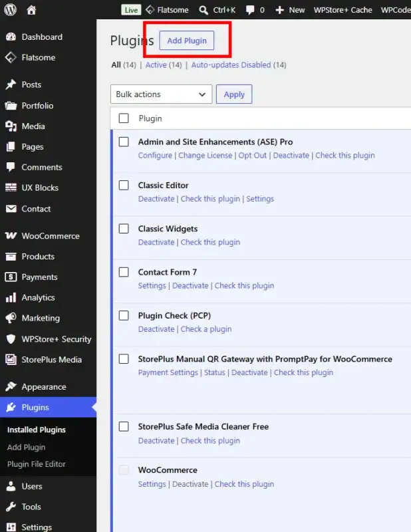This screenshot has width=411, height=532.
Task: Click the Marketing megaphone icon
Action: (11, 318)
